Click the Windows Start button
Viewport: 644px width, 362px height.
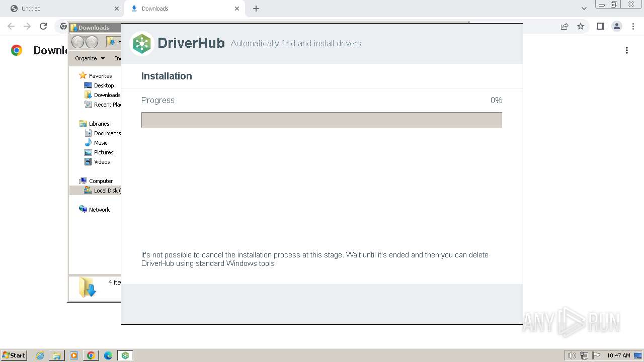(x=14, y=355)
